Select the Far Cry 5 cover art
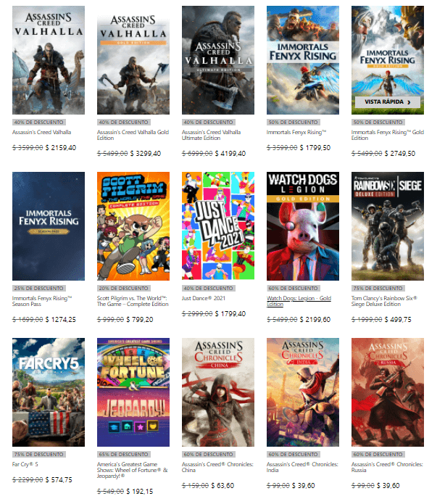 [48, 392]
